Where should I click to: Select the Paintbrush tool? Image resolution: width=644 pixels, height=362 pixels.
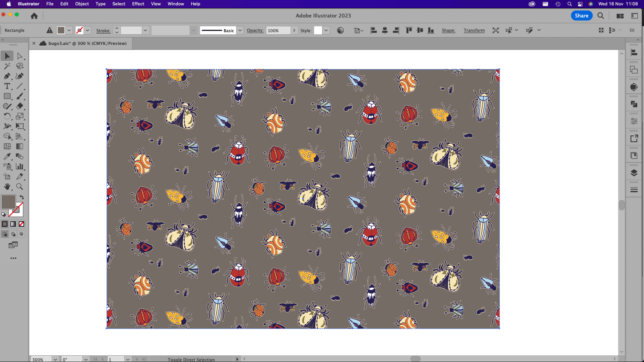(x=20, y=96)
